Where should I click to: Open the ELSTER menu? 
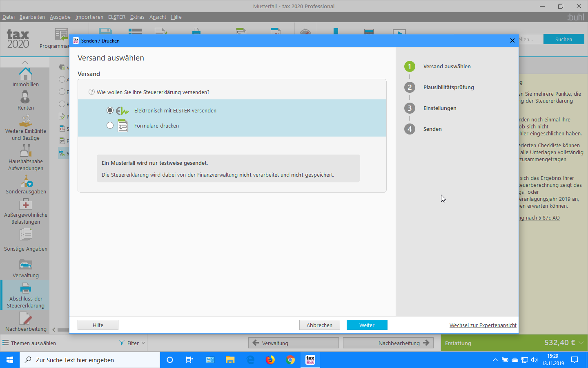[116, 17]
